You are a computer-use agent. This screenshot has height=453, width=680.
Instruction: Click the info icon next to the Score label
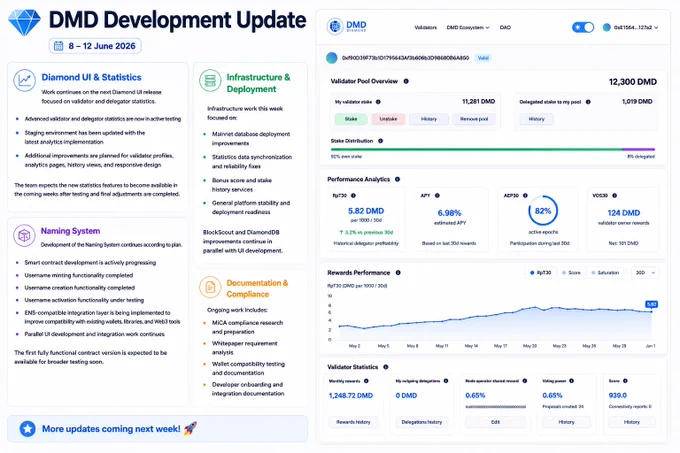pyautogui.click(x=625, y=381)
